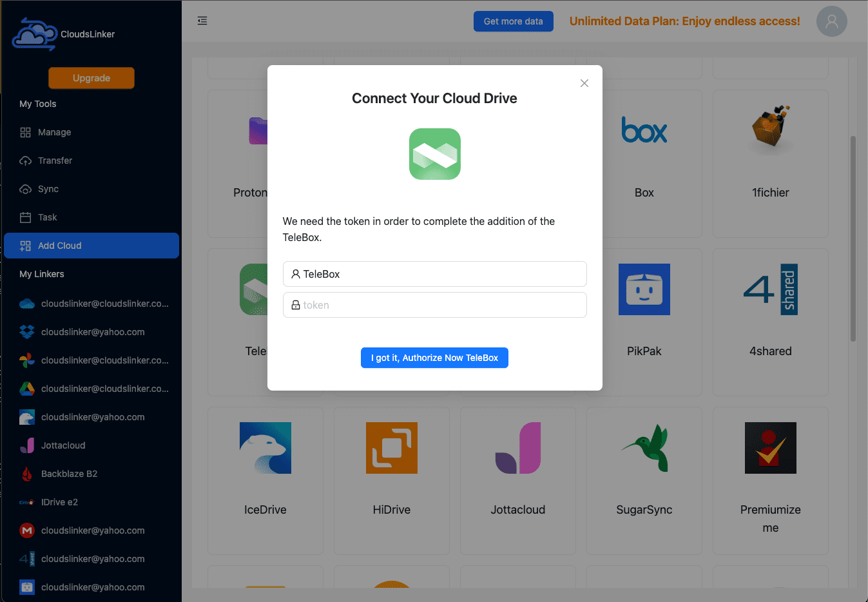
Task: Select the Jottacloud cloud icon in the grid
Action: (x=518, y=448)
